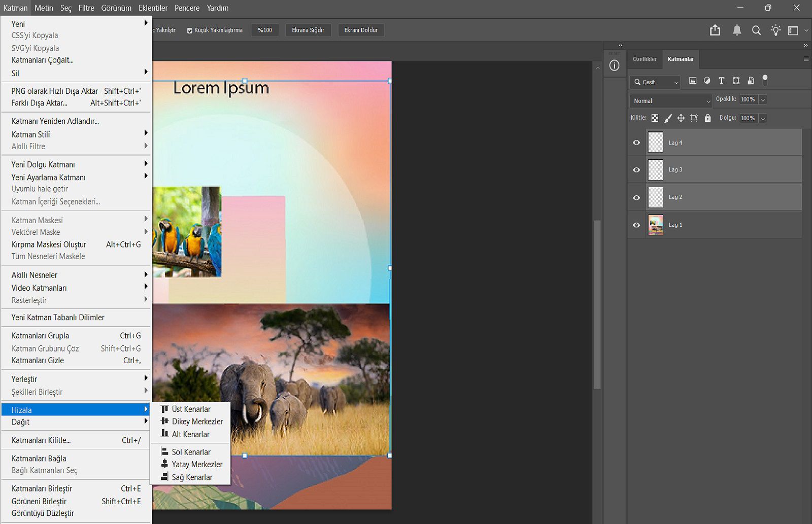
Task: Toggle the Küçük Yakınlaştırma checkbox
Action: pyautogui.click(x=190, y=30)
